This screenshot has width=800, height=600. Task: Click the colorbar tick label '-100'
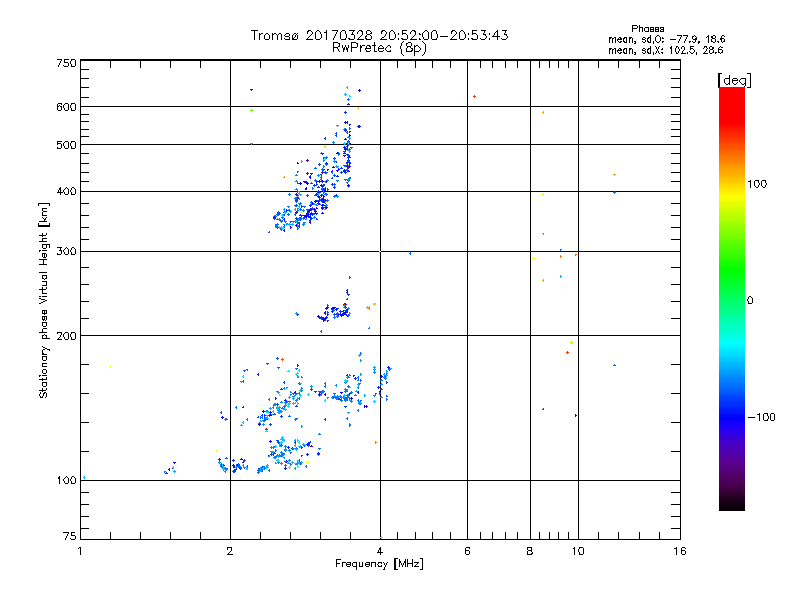tap(762, 417)
